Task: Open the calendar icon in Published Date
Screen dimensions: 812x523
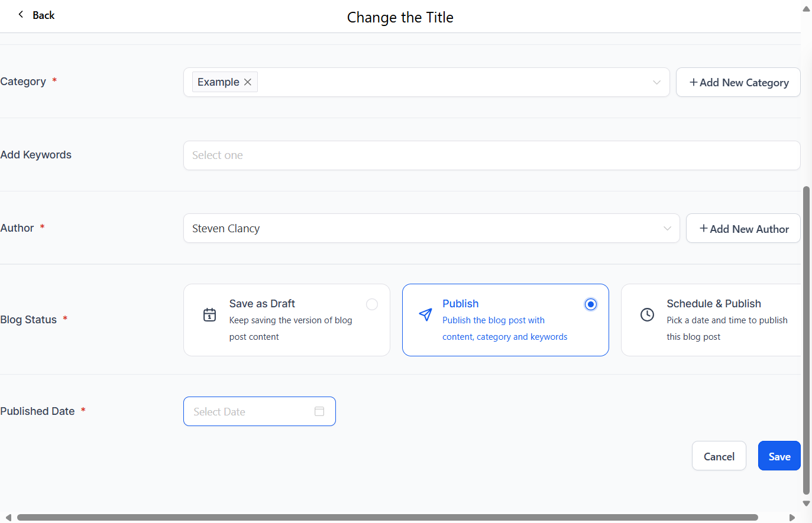Action: 319,411
